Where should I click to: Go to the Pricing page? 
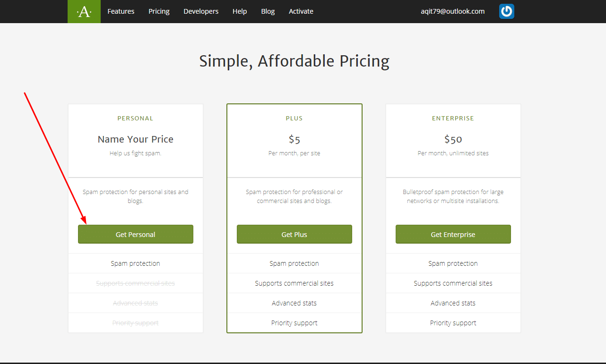tap(159, 11)
